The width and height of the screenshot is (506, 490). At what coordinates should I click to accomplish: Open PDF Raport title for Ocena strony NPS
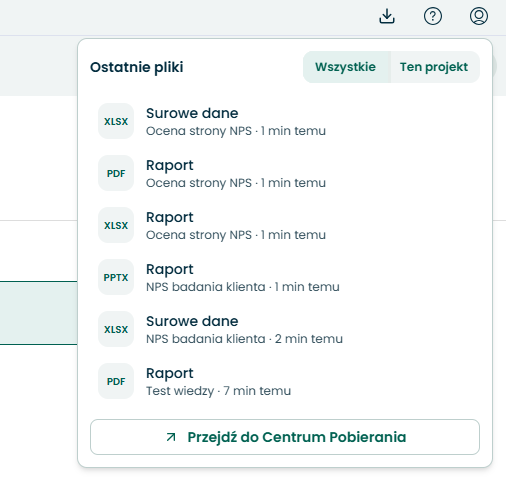(170, 165)
